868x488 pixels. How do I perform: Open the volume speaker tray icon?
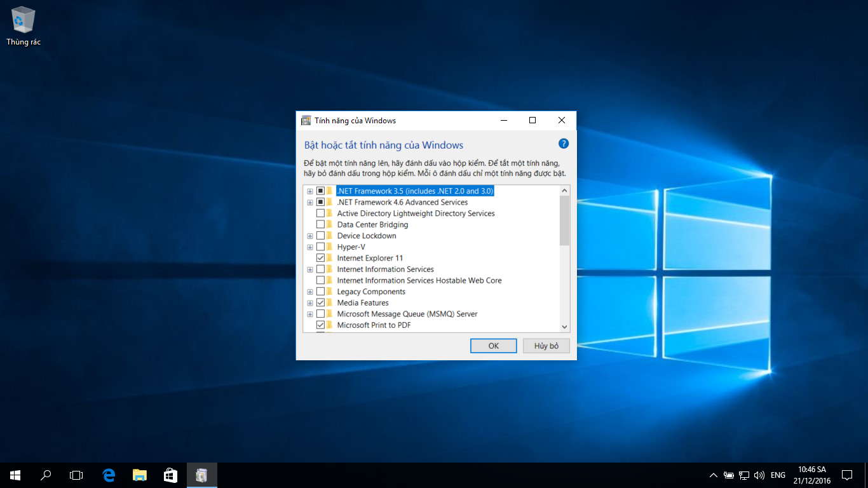pyautogui.click(x=759, y=475)
